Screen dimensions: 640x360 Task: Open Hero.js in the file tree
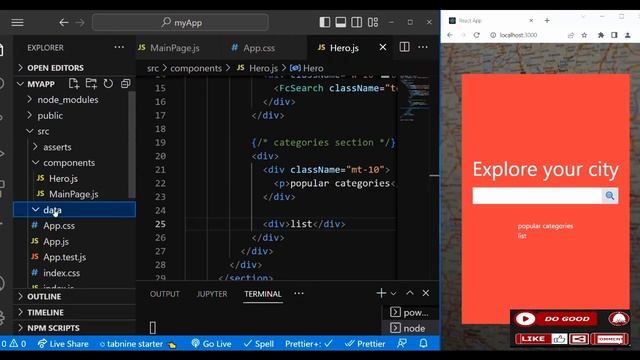63,178
